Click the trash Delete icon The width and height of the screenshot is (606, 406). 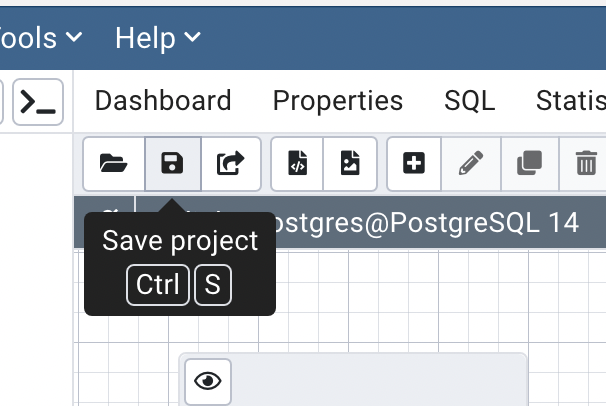click(586, 163)
